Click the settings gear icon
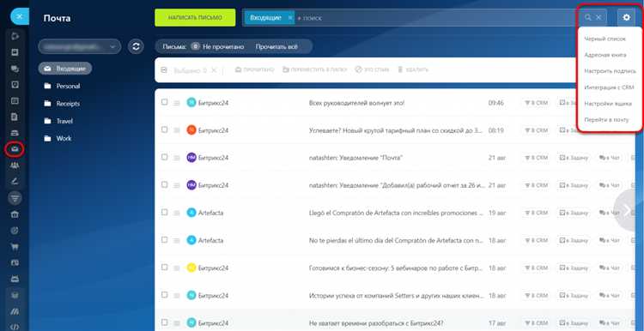 pyautogui.click(x=626, y=18)
